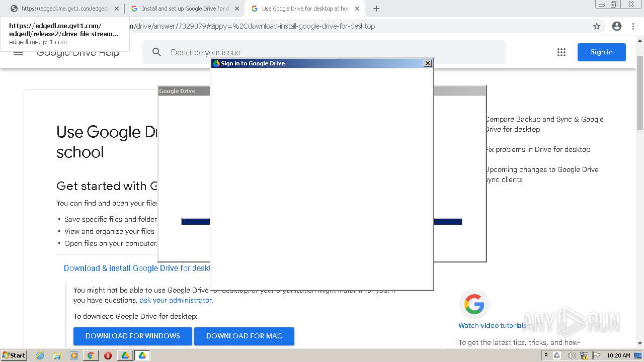Click 'Open files on your computer.' bullet text
644x362 pixels.
(111, 243)
